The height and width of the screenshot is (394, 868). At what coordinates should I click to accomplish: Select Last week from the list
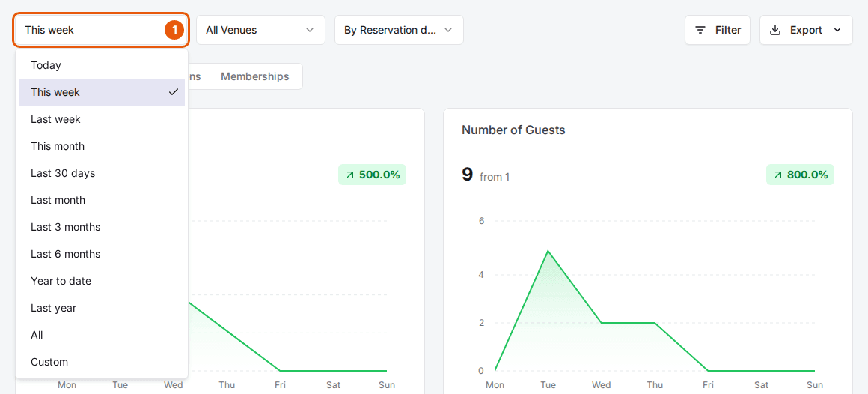pyautogui.click(x=102, y=119)
